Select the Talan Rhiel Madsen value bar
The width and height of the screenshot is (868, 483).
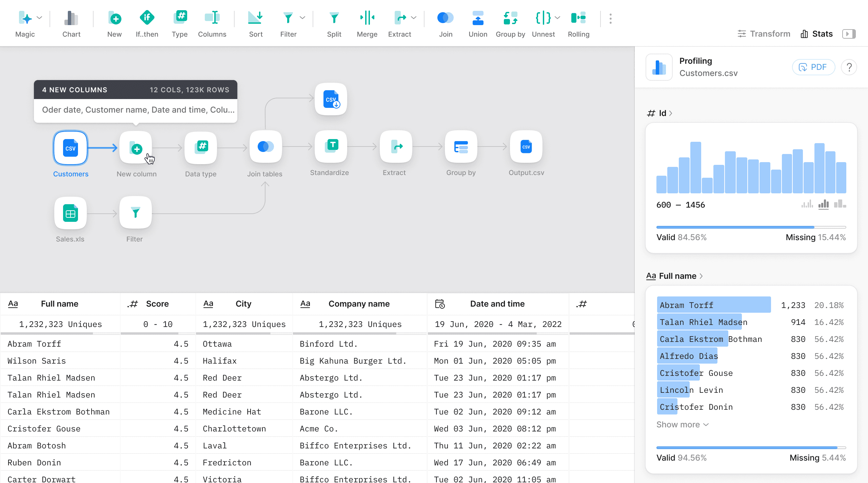[x=699, y=322]
